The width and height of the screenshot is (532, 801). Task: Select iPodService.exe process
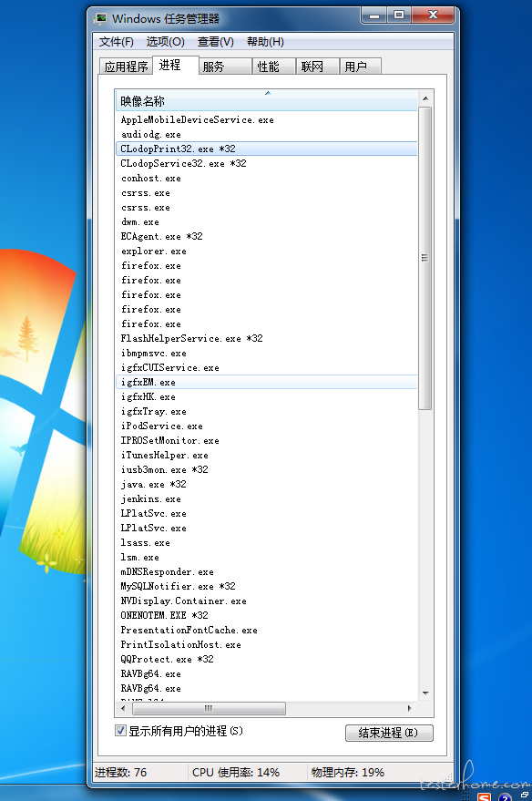[266, 426]
